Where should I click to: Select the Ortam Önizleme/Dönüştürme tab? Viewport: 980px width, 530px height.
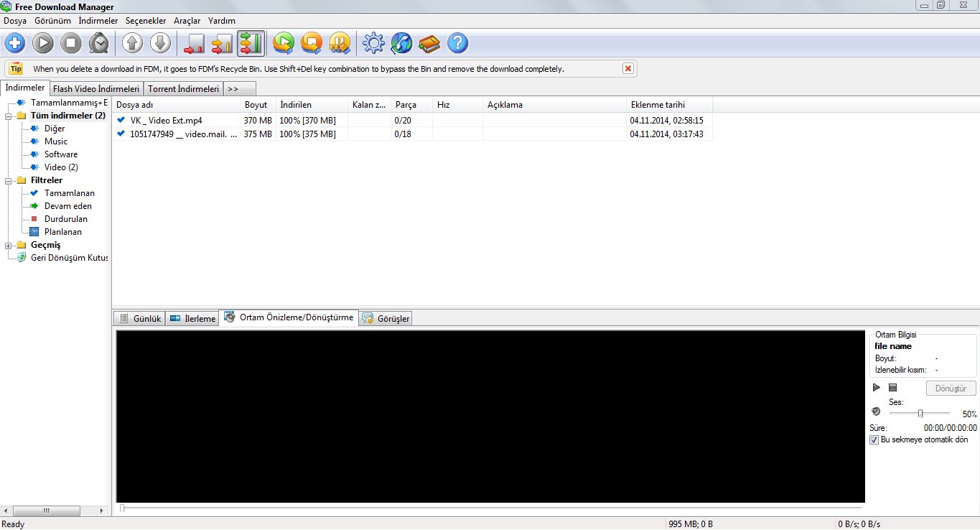288,317
